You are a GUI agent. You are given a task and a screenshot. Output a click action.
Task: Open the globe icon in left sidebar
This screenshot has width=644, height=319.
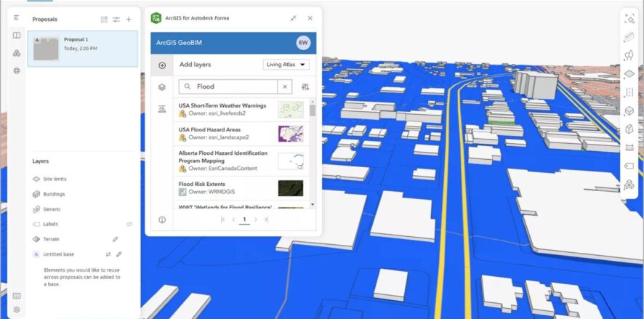tap(17, 70)
